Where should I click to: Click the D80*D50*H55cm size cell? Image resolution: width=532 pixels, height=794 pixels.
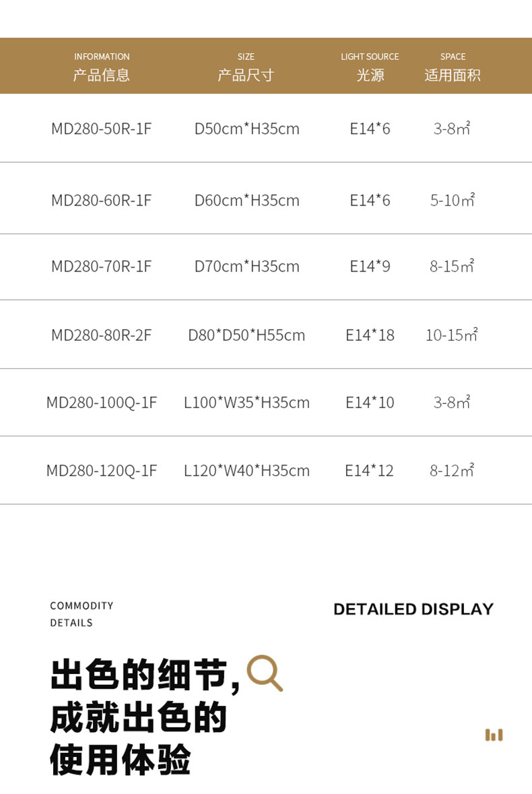tap(246, 335)
